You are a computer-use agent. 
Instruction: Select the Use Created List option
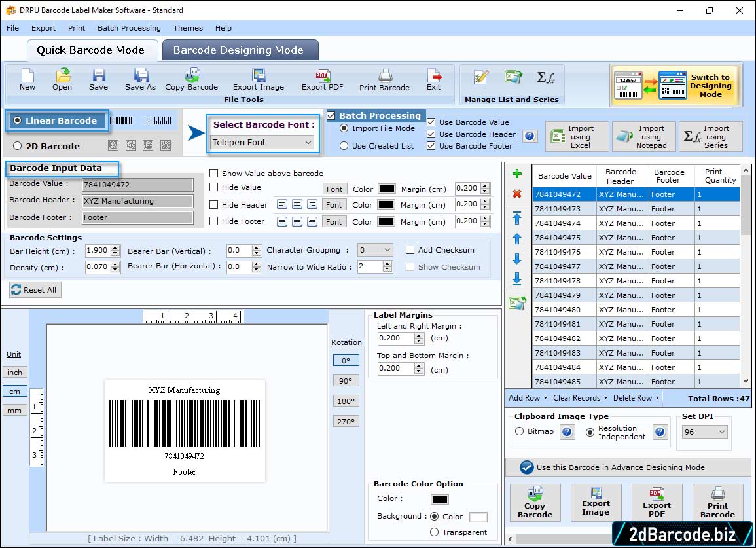tap(344, 146)
